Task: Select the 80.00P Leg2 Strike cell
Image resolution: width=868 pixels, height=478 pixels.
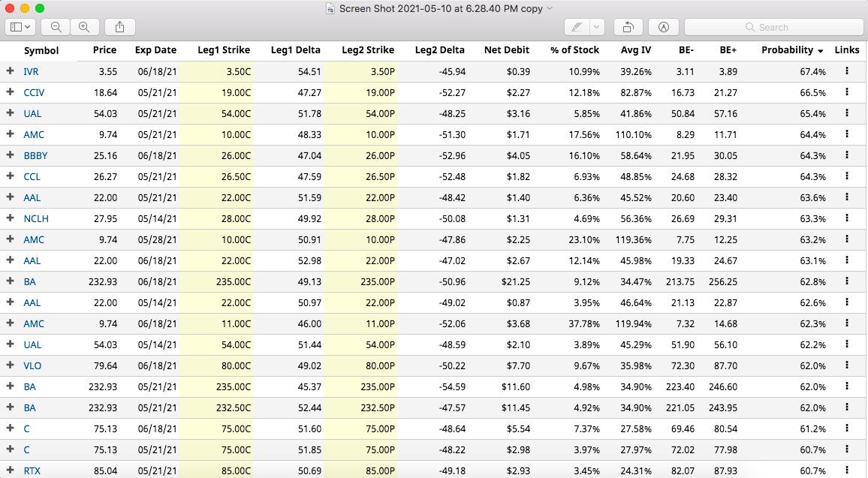Action: click(x=380, y=365)
